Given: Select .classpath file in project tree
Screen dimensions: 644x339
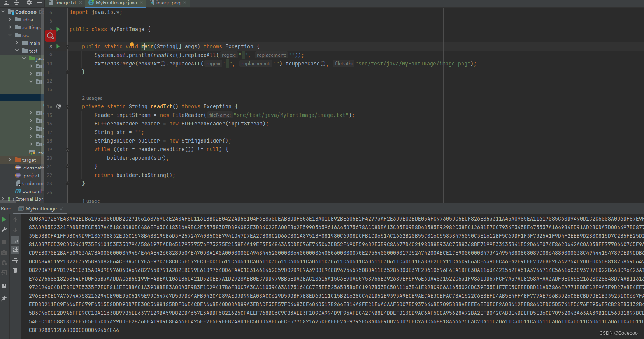Looking at the screenshot, I should click(30, 168).
